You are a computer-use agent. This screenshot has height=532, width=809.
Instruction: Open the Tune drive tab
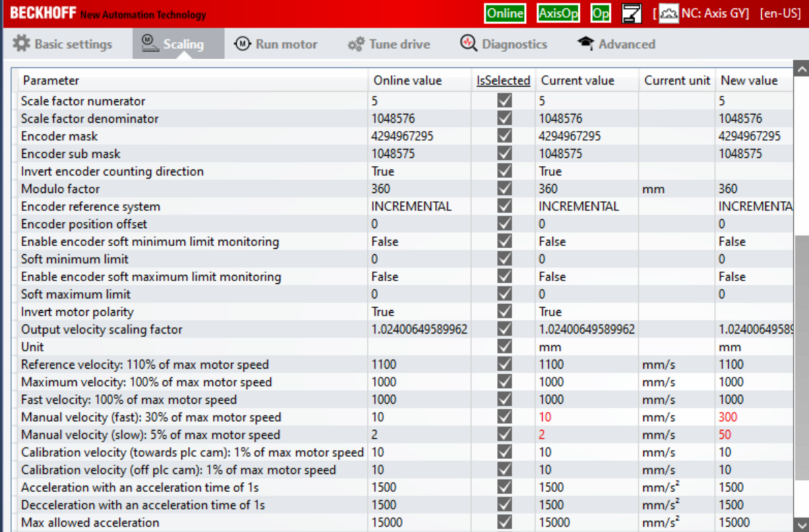pyautogui.click(x=389, y=44)
